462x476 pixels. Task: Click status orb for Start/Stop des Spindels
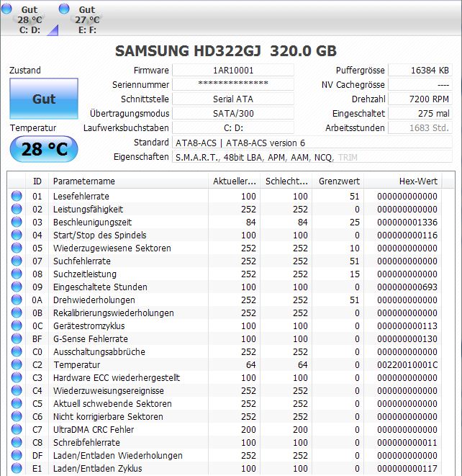[17, 235]
